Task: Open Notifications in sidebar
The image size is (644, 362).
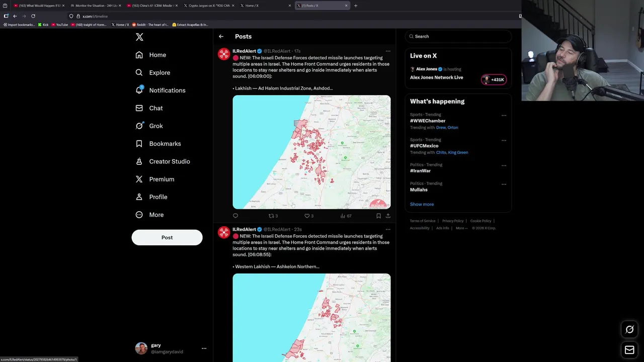Action: [160, 90]
